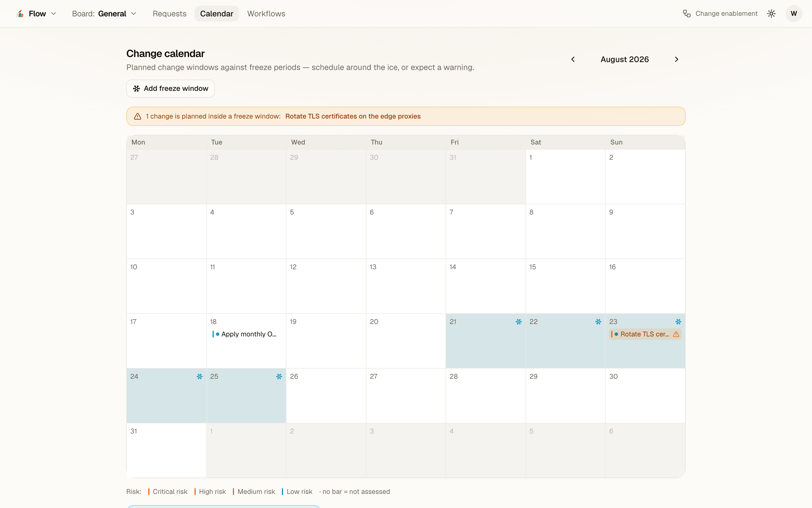Viewport: 812px width, 508px height.
Task: Toggle light/dark theme sun icon
Action: [771, 14]
